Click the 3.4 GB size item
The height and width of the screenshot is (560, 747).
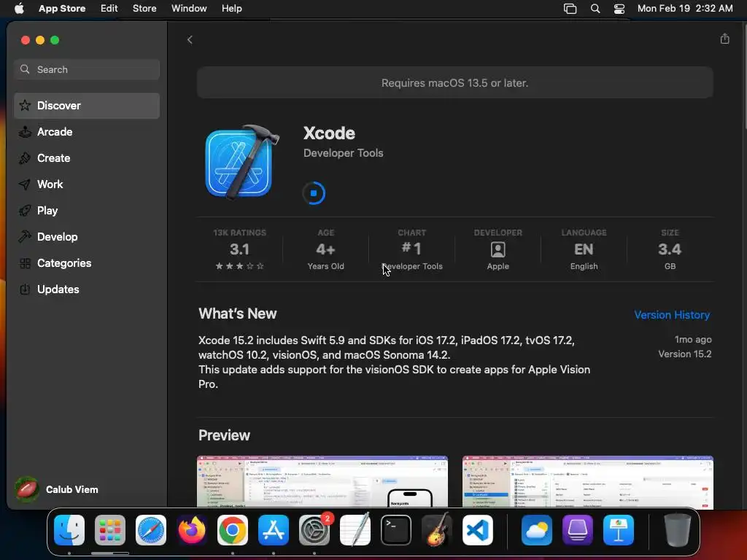coord(670,249)
